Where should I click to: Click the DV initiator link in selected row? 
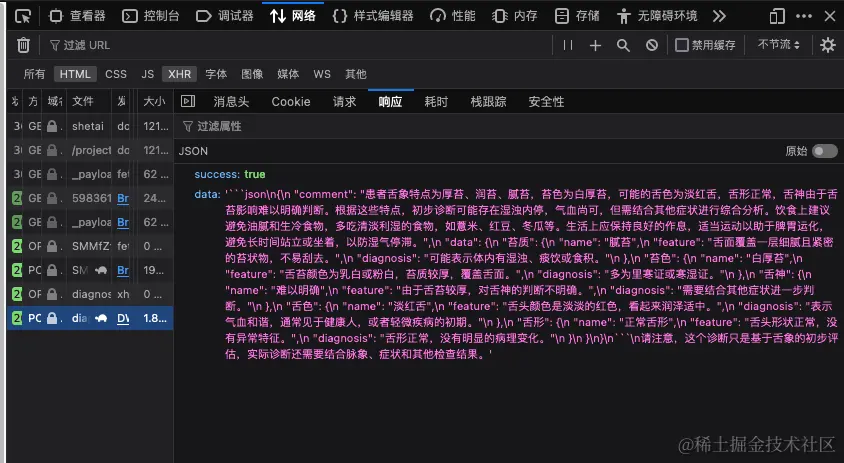point(123,318)
